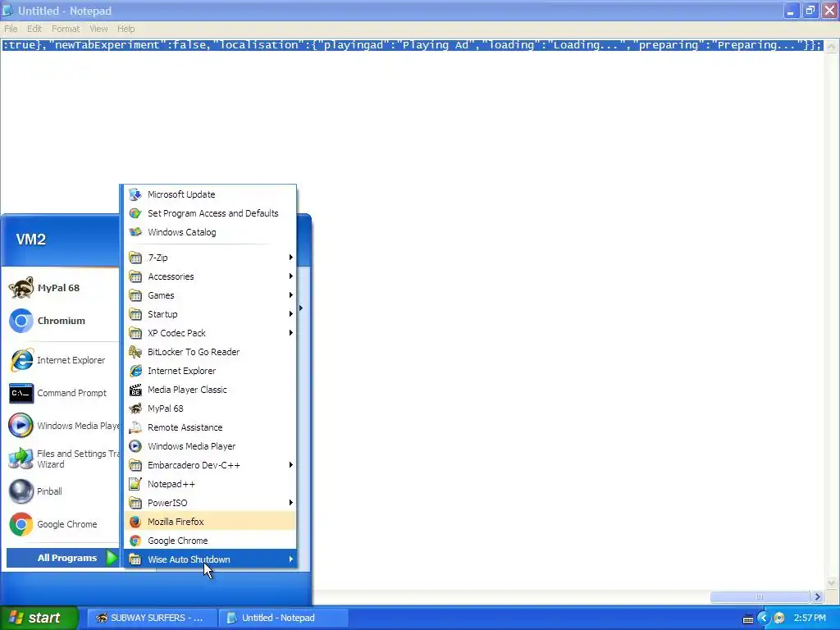The image size is (840, 630).
Task: Click Windows Media Player icon in left column
Action: click(x=21, y=426)
